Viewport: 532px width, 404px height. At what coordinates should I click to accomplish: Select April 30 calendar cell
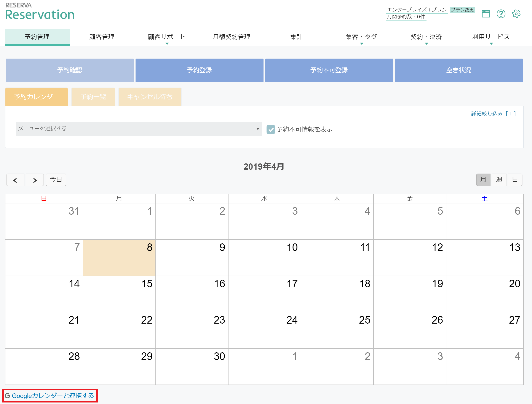(x=192, y=366)
